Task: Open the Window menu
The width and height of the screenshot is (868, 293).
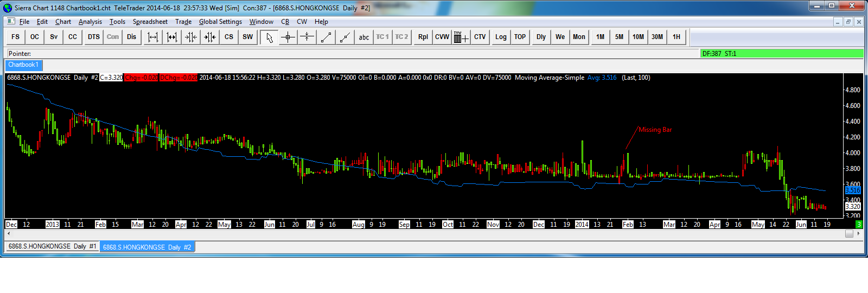Action: pyautogui.click(x=261, y=22)
